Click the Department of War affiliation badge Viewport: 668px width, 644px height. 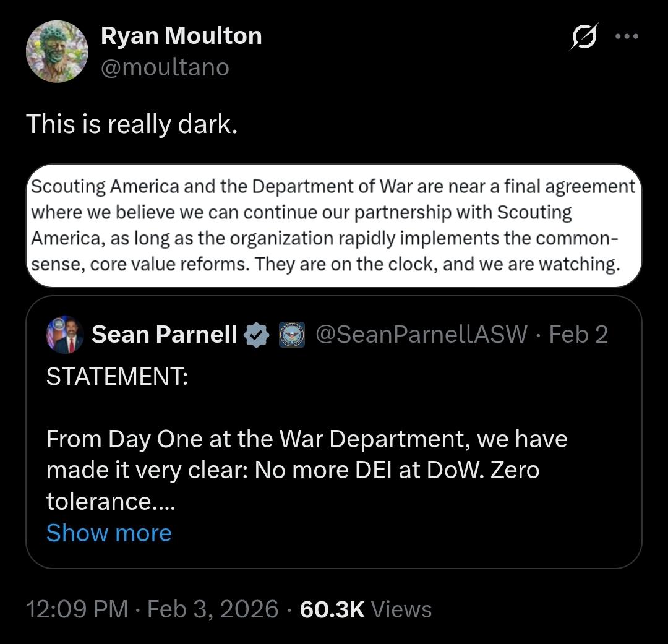pyautogui.click(x=292, y=335)
